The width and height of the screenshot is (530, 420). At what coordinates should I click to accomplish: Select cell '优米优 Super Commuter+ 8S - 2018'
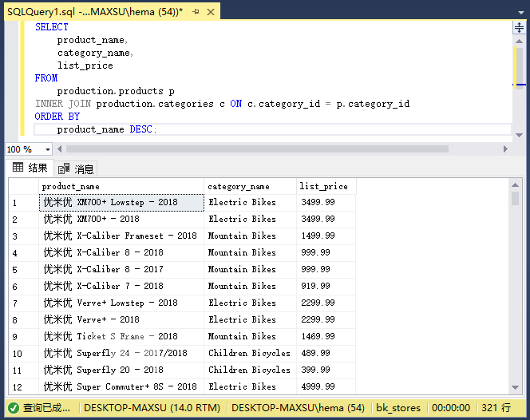[121, 386]
